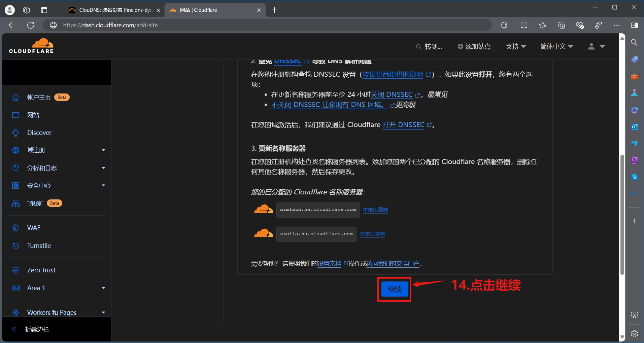Viewport: 644px width, 343px height.
Task: Open the collections icon
Action: pos(561,25)
